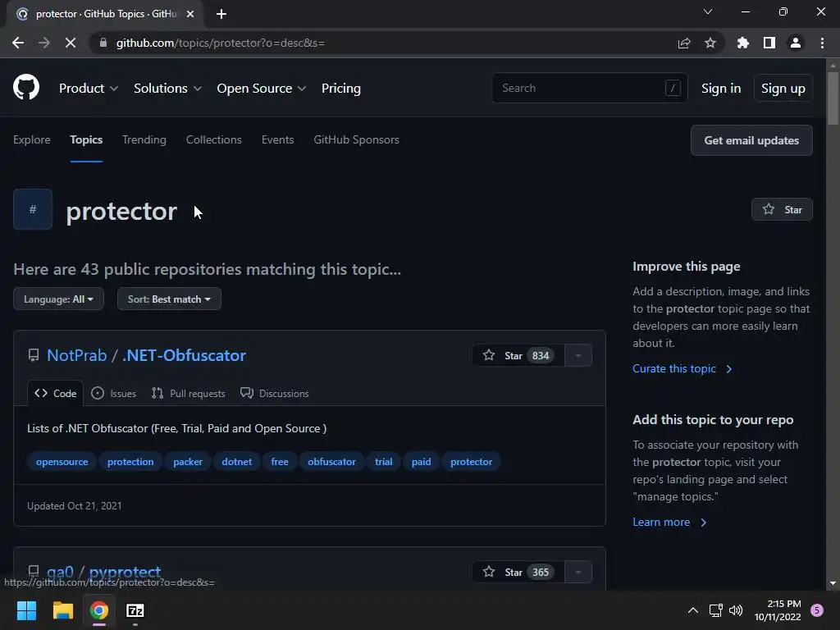Open the .NET-Obfuscator repository link
Image resolution: width=840 pixels, height=630 pixels.
(x=184, y=355)
